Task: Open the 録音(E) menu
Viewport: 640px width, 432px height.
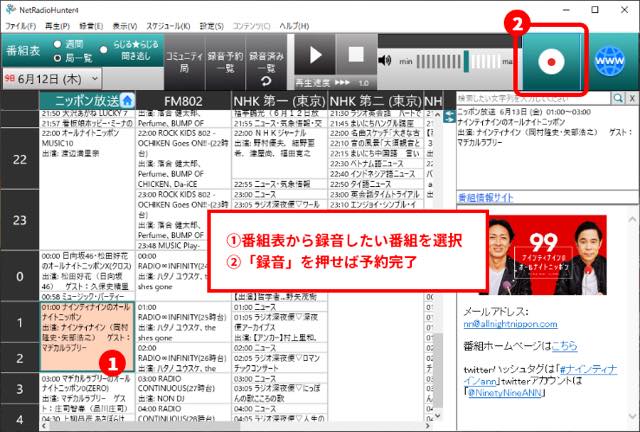Action: click(x=91, y=26)
